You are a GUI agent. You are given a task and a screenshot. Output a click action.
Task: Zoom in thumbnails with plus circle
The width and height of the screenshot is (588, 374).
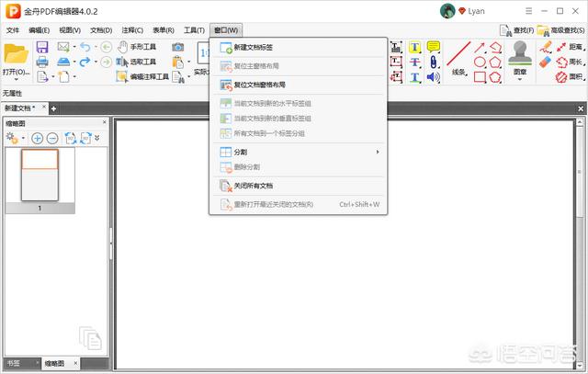(x=37, y=139)
